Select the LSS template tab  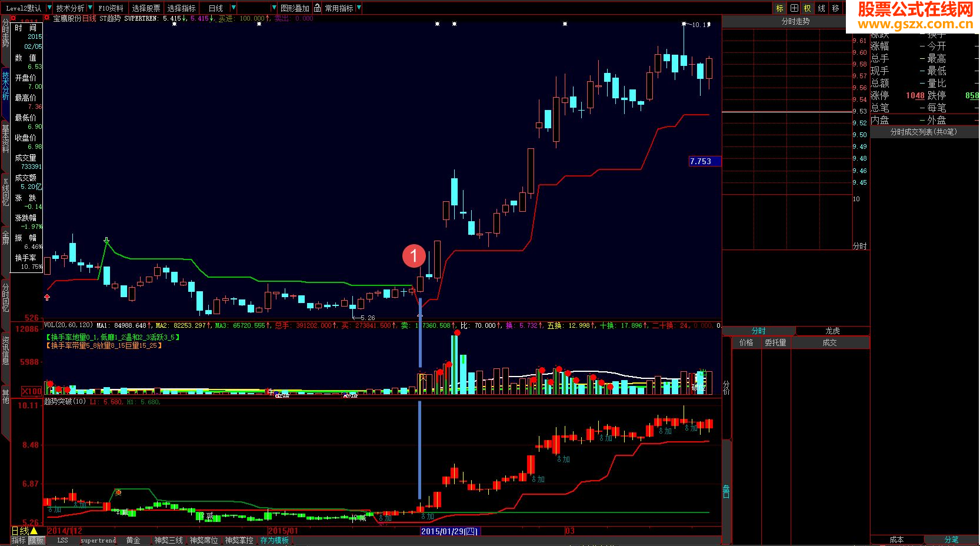pyautogui.click(x=62, y=540)
